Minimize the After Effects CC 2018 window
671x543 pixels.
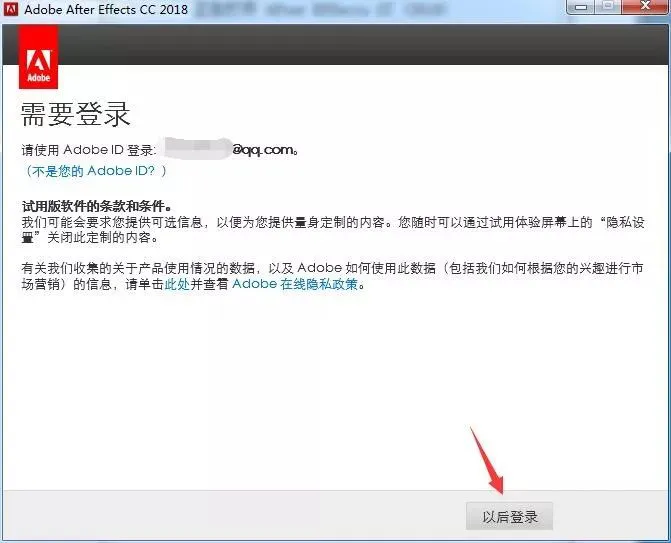[x=581, y=7]
